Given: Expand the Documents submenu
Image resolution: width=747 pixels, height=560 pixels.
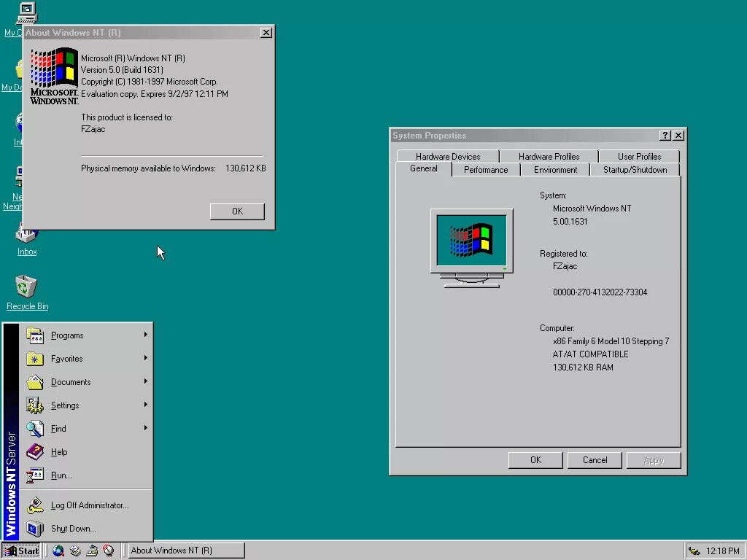Looking at the screenshot, I should (71, 381).
